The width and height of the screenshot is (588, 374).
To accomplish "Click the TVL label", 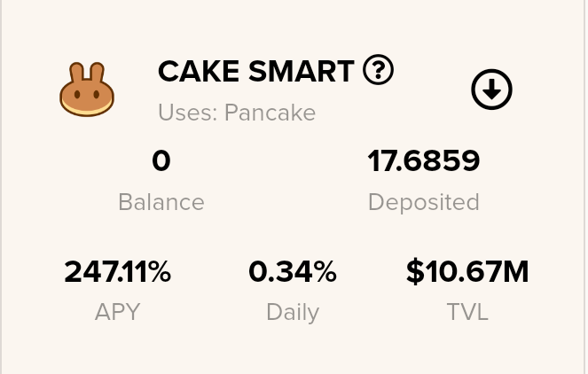I will (x=467, y=312).
